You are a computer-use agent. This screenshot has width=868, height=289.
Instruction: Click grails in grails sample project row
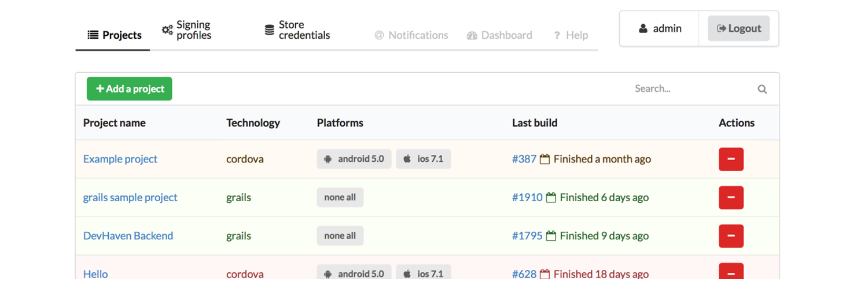click(238, 198)
